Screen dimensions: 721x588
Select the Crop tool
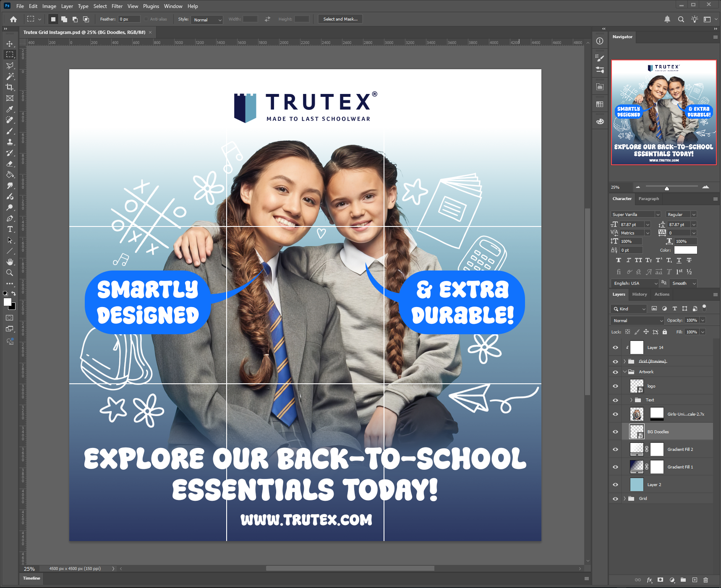10,87
